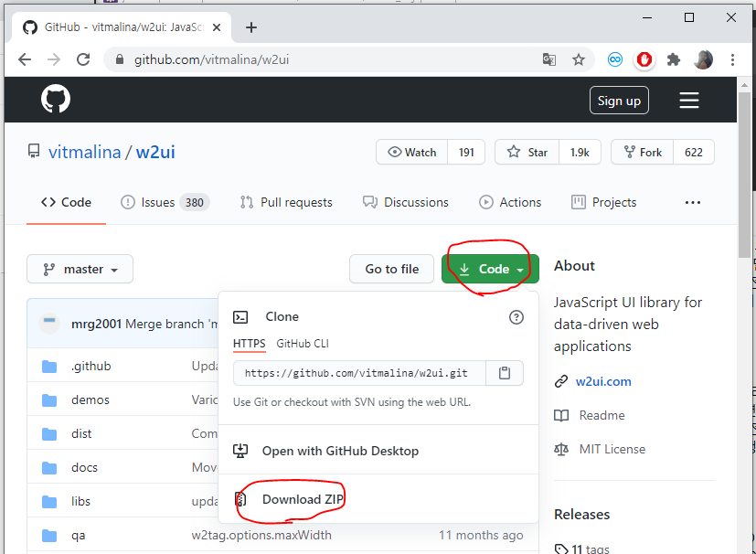Open Chrome's three-dot menu
This screenshot has width=756, height=554.
[732, 59]
